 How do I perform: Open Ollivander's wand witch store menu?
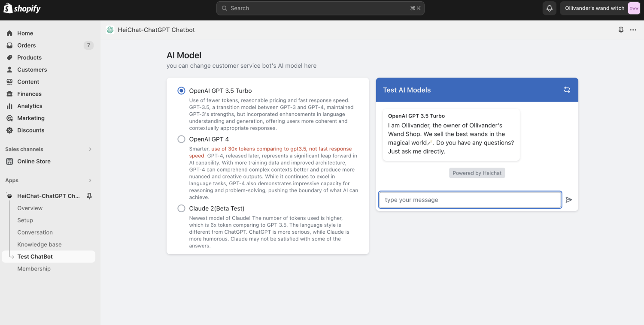pyautogui.click(x=600, y=8)
